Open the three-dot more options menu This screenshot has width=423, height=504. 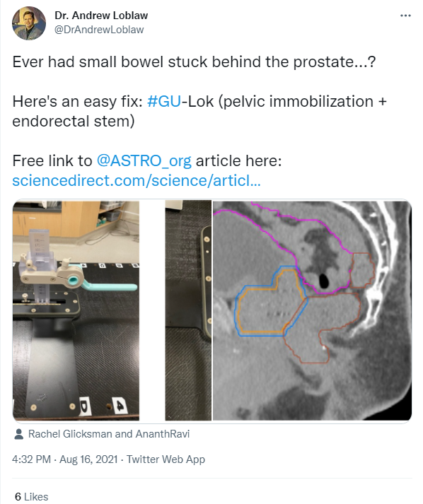point(405,16)
